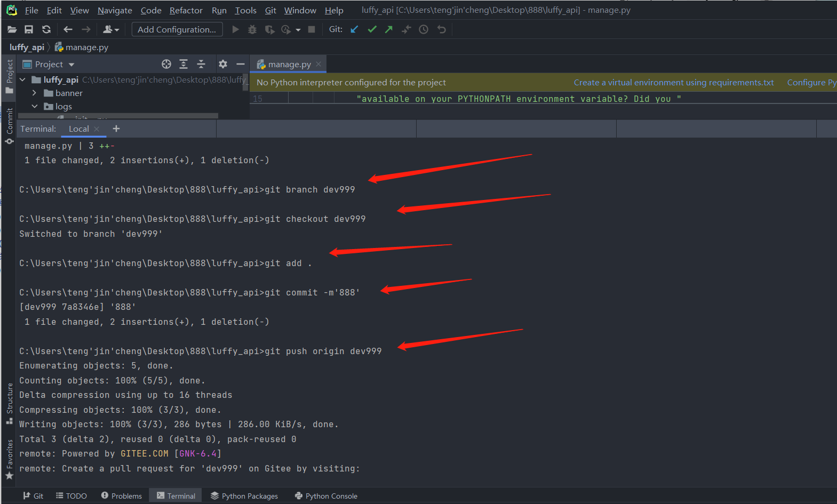Toggle the Commit tool window sidebar button

[9, 126]
